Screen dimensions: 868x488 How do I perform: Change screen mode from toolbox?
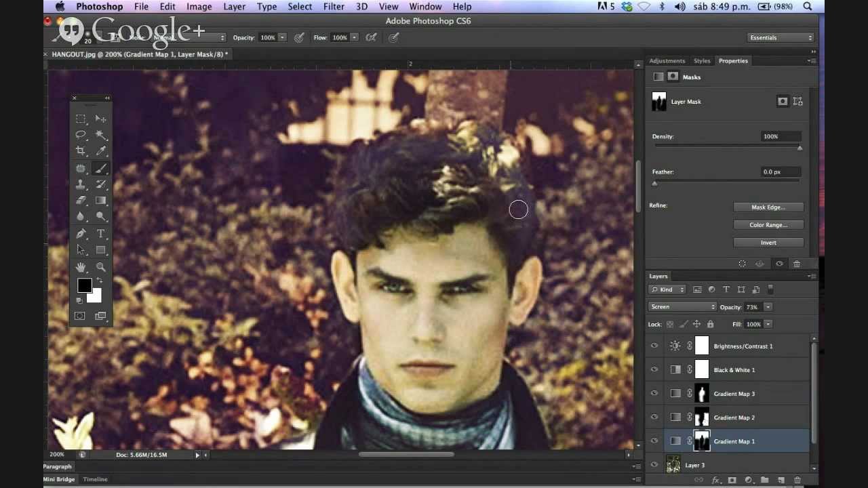[x=101, y=316]
